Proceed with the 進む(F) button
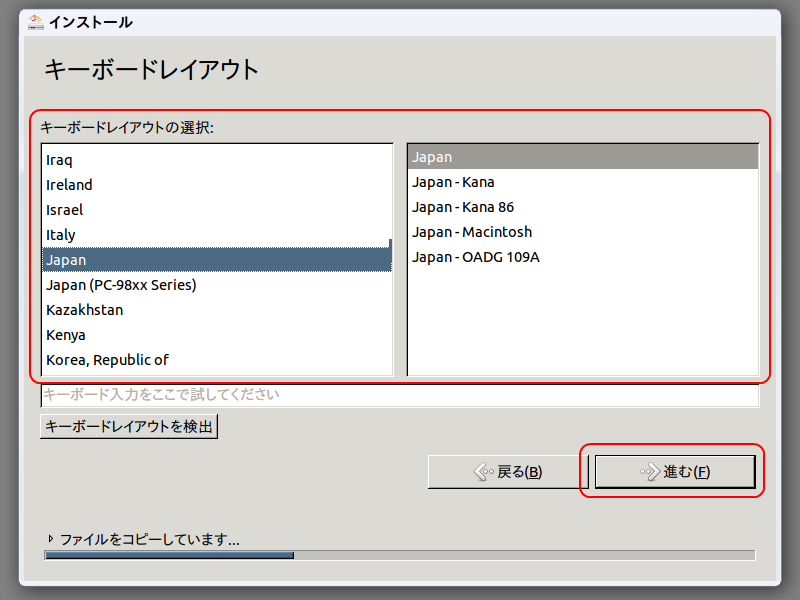 [x=675, y=472]
